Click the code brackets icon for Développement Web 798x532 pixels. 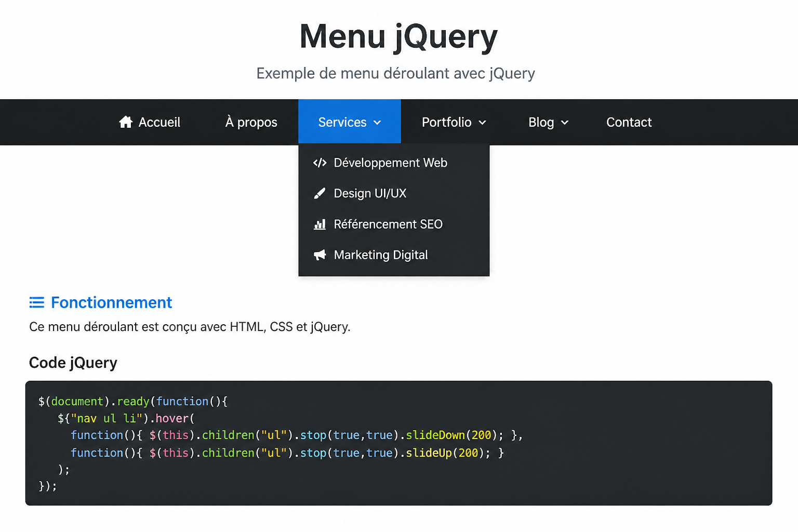coord(320,163)
